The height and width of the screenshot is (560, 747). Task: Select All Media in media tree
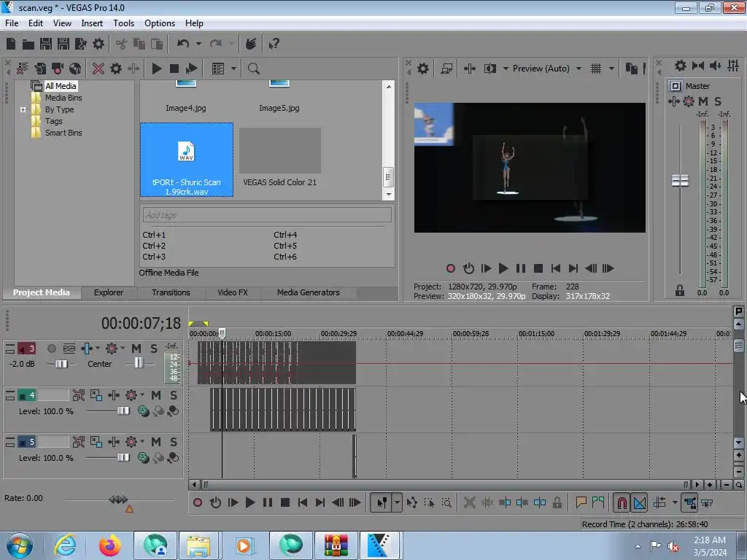point(61,86)
